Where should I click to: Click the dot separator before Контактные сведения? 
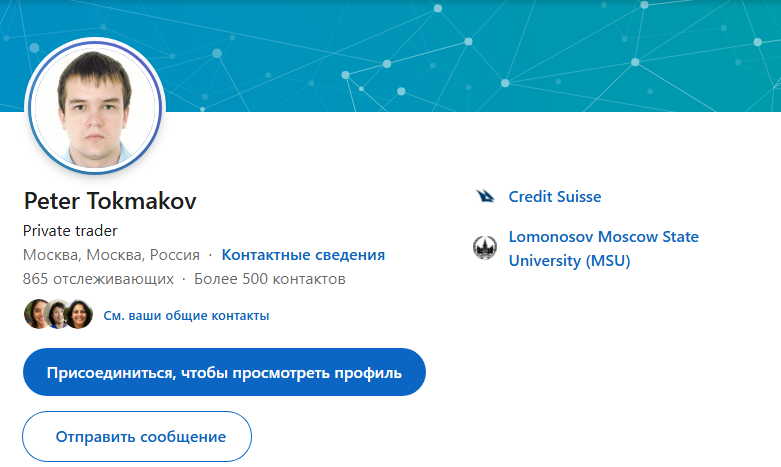(x=210, y=255)
